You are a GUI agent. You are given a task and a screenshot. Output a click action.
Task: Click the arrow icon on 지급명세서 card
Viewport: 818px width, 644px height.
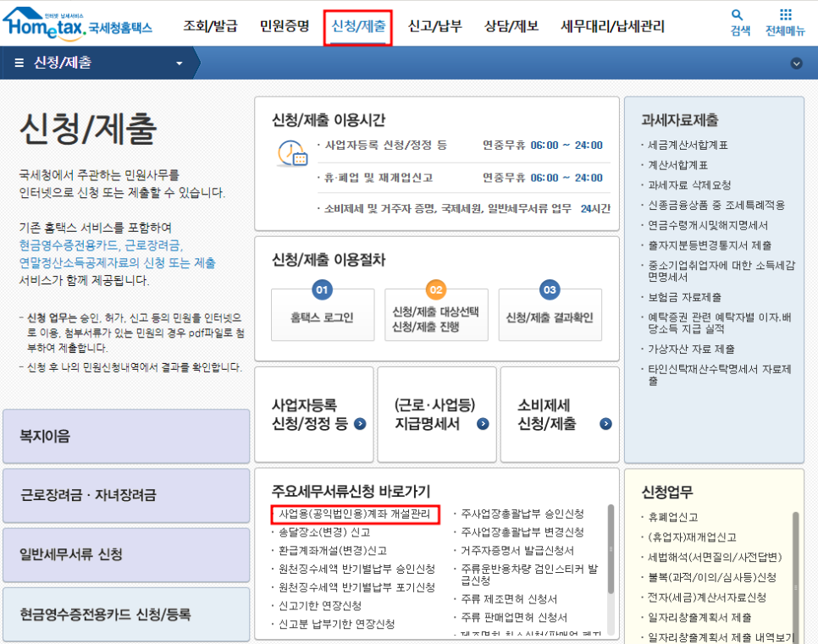click(x=483, y=424)
